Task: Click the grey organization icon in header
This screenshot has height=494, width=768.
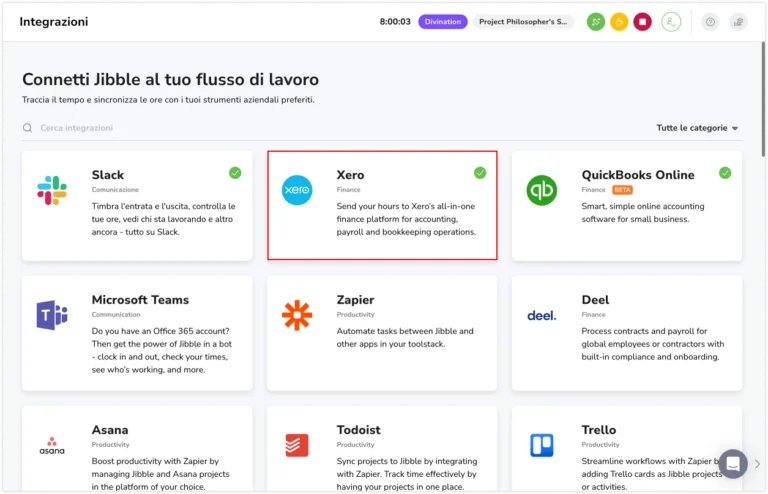Action: click(x=738, y=22)
